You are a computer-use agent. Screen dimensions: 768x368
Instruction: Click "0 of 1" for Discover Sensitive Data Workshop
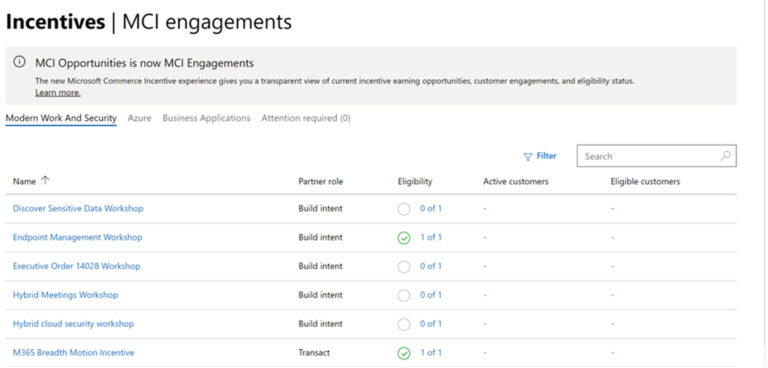(x=431, y=208)
